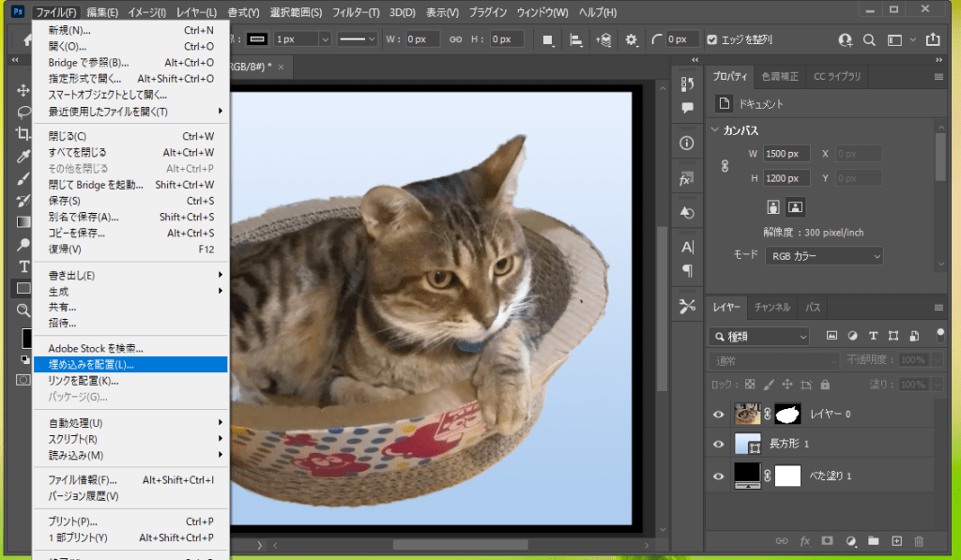Click the delete layer trash icon
Image resolution: width=961 pixels, height=560 pixels.
[x=919, y=541]
